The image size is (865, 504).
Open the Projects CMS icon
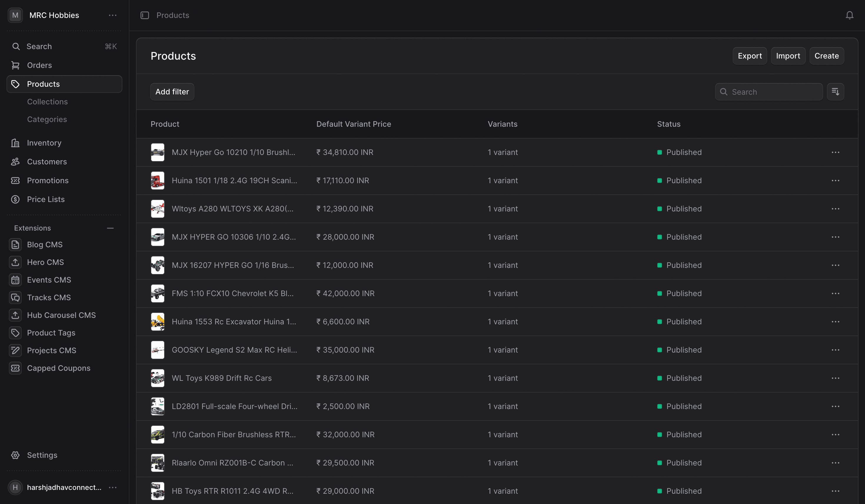click(x=15, y=350)
